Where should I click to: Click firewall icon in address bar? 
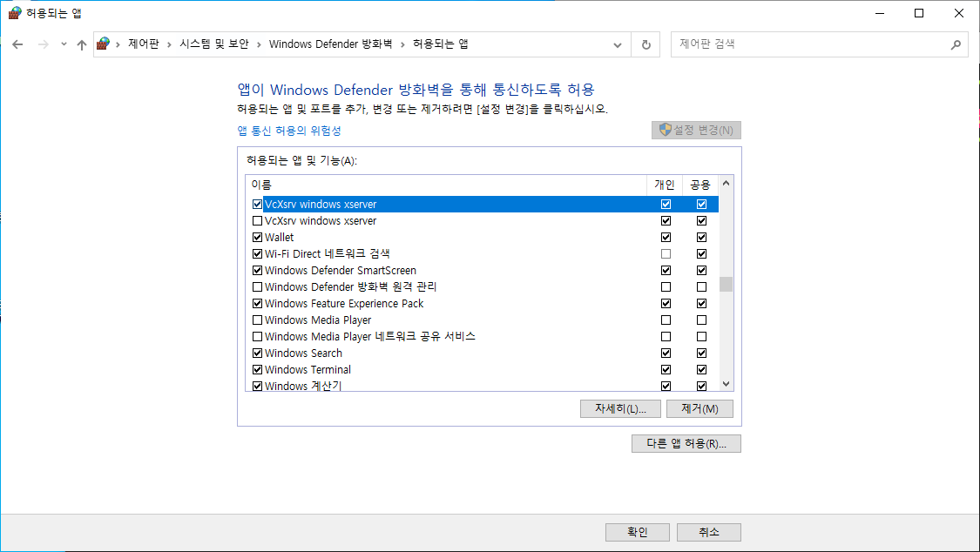pos(103,44)
